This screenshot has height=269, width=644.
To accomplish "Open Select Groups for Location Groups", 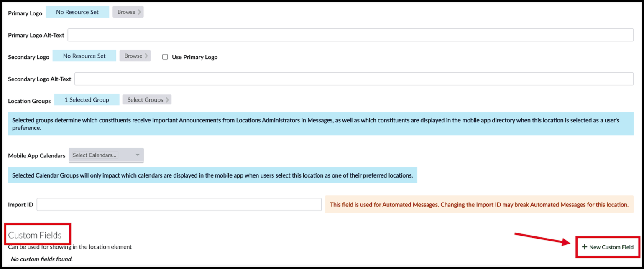I will click(x=147, y=100).
